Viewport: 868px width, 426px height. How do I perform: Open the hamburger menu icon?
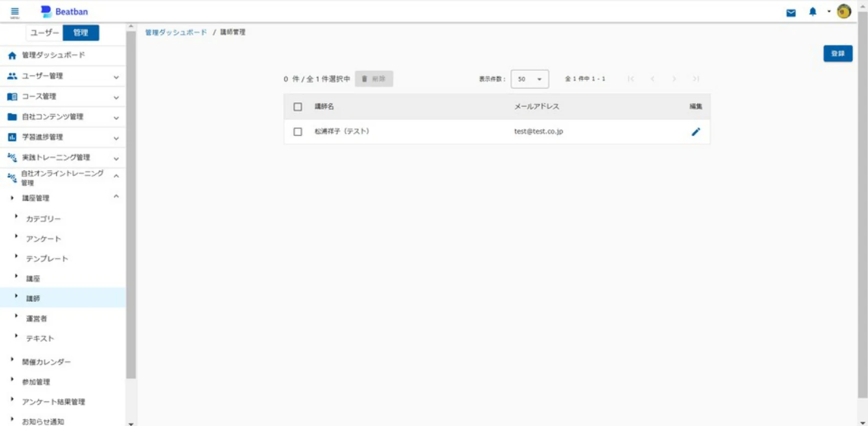(15, 12)
